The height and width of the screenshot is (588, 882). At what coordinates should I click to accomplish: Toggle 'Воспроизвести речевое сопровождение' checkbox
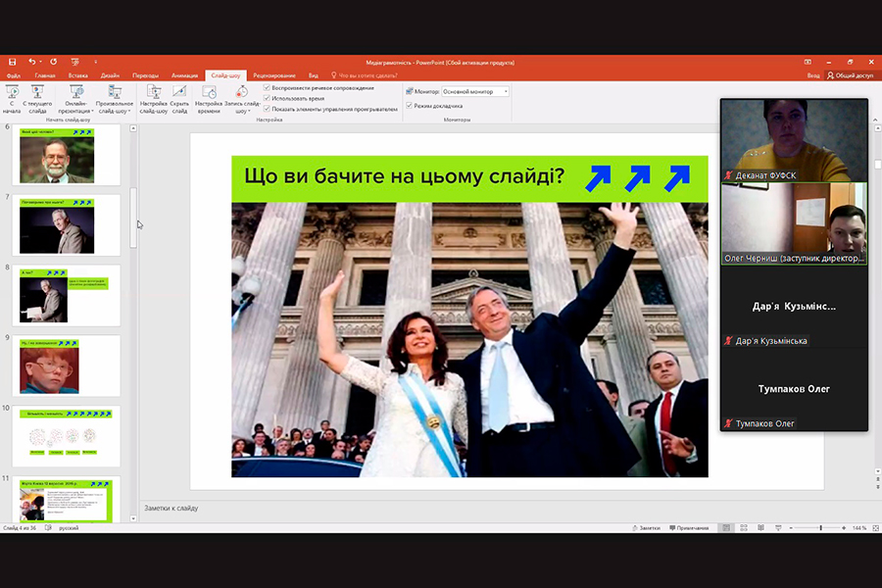tap(268, 88)
